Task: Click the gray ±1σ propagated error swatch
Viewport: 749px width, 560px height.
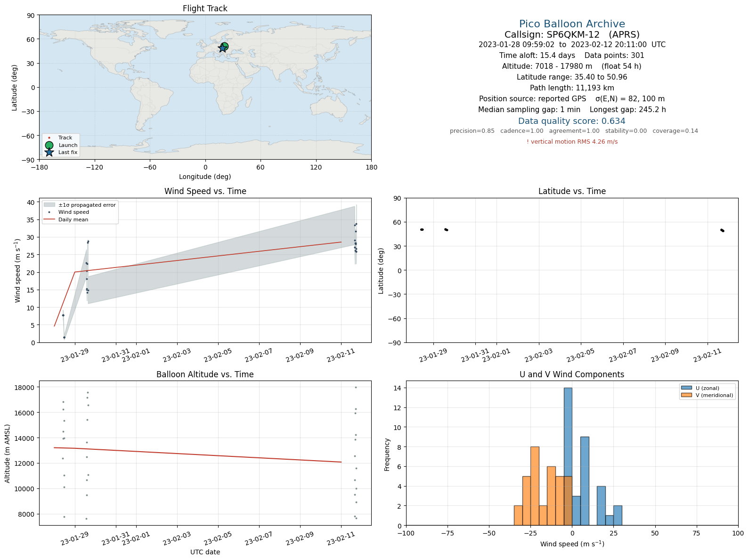Action: tap(49, 205)
